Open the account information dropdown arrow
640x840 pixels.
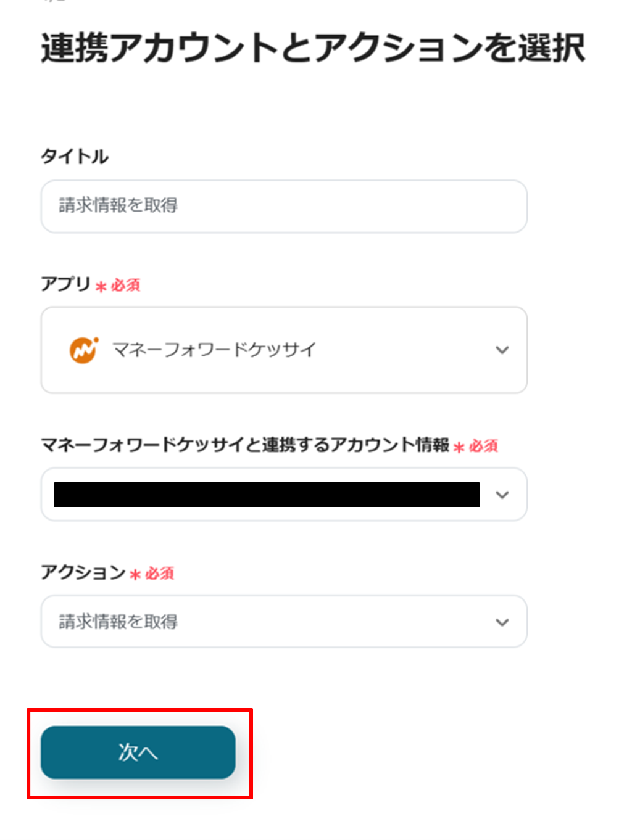coord(502,495)
